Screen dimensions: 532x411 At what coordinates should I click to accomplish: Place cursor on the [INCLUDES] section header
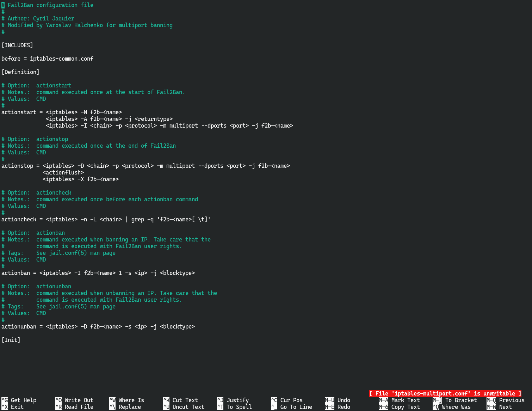pyautogui.click(x=17, y=45)
